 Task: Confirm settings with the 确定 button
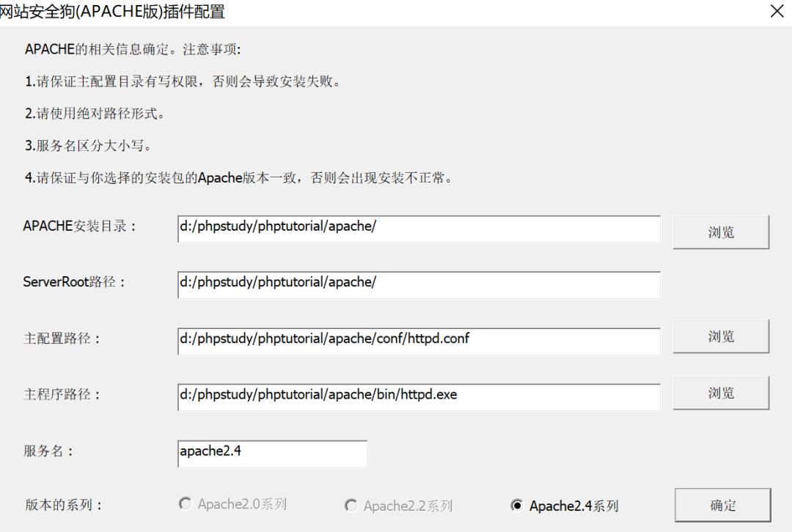[x=723, y=505]
